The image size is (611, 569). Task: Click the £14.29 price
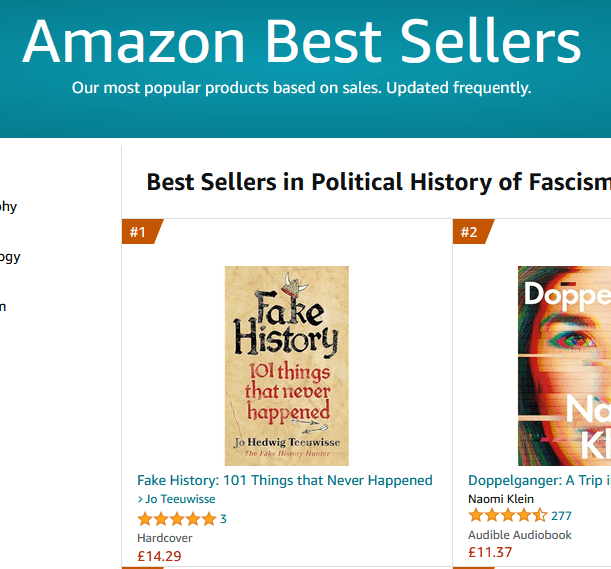pyautogui.click(x=160, y=556)
